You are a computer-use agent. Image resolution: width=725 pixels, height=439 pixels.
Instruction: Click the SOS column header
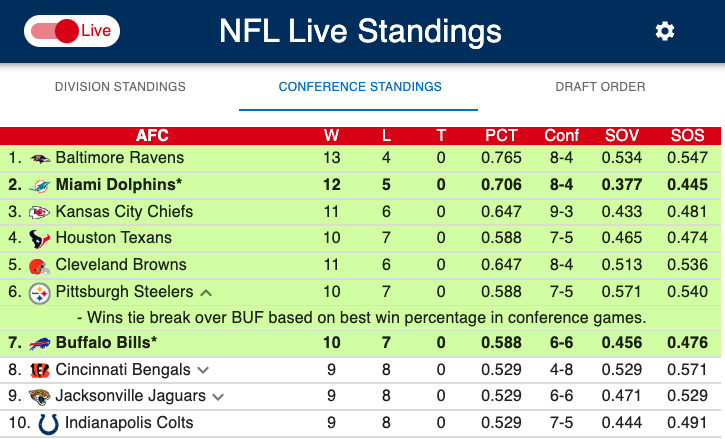pyautogui.click(x=688, y=136)
